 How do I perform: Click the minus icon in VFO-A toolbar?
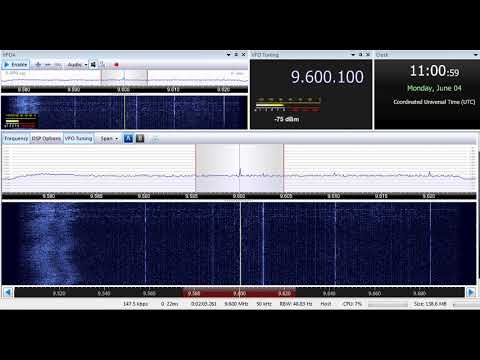click(48, 64)
